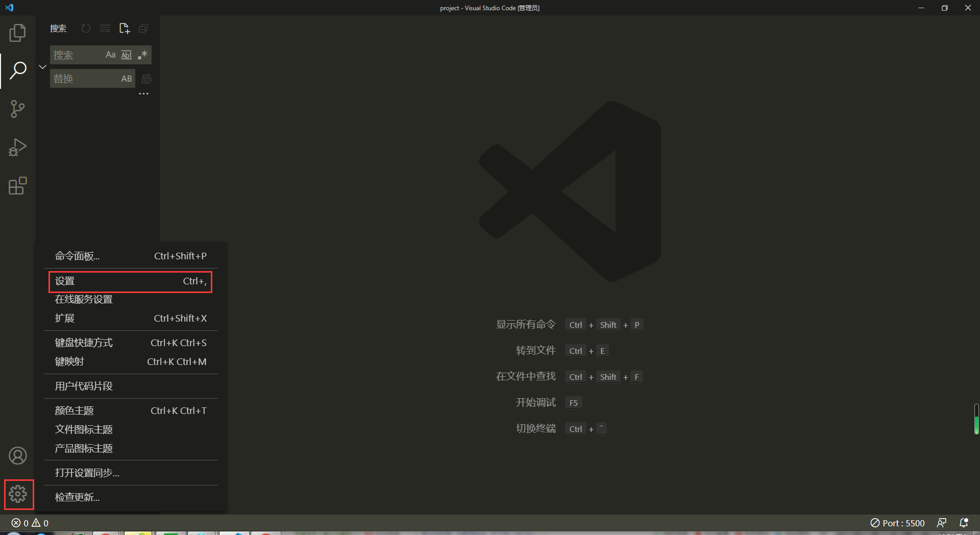Click the F5 key hint label
980x535 pixels.
pos(574,403)
